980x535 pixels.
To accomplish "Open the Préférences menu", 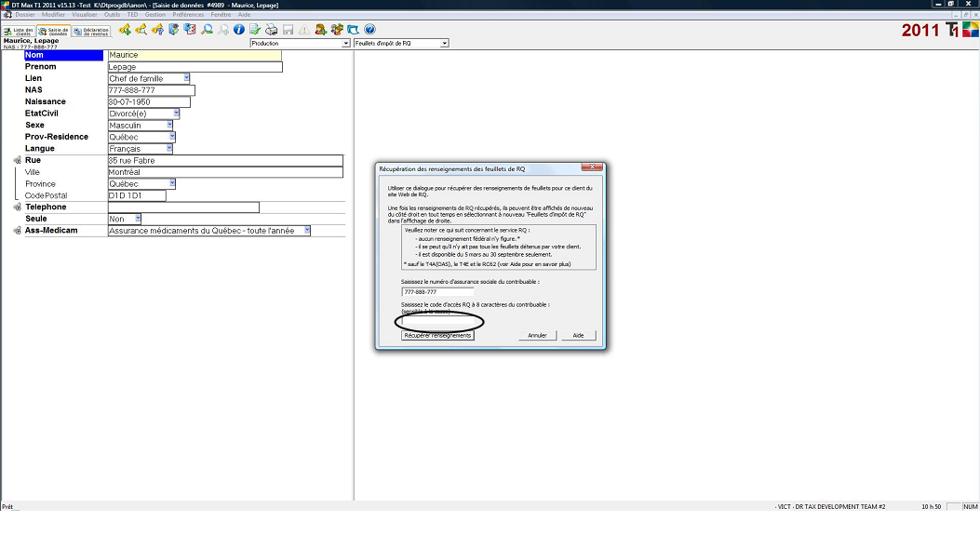I will pos(187,15).
